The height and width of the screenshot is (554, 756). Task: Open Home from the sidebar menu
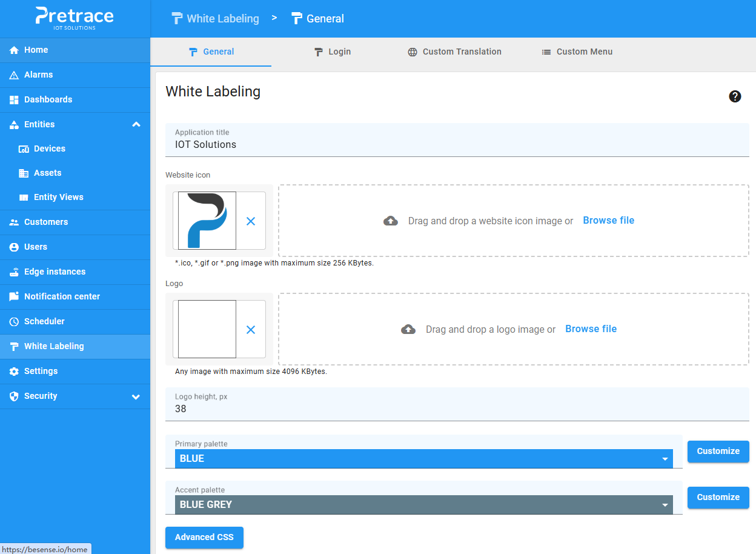75,50
